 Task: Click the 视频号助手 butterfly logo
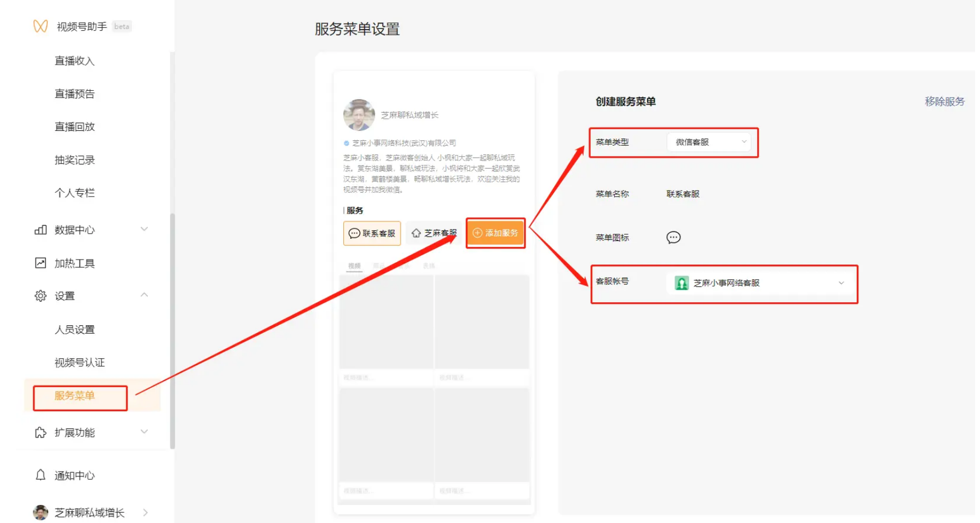tap(41, 26)
